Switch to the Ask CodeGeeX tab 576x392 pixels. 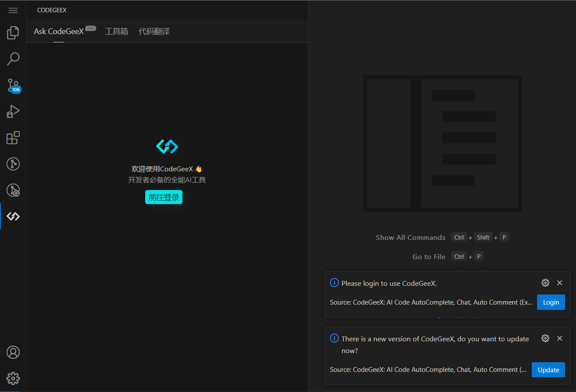pos(59,31)
